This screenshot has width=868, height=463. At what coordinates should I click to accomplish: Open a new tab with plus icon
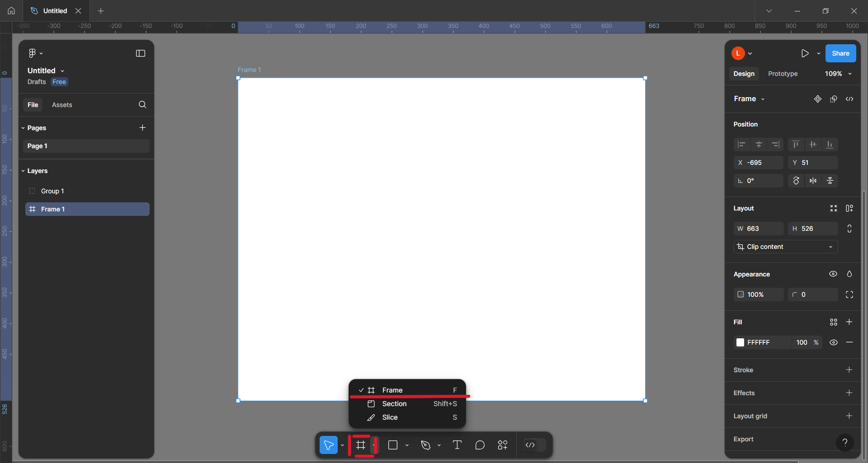[101, 10]
